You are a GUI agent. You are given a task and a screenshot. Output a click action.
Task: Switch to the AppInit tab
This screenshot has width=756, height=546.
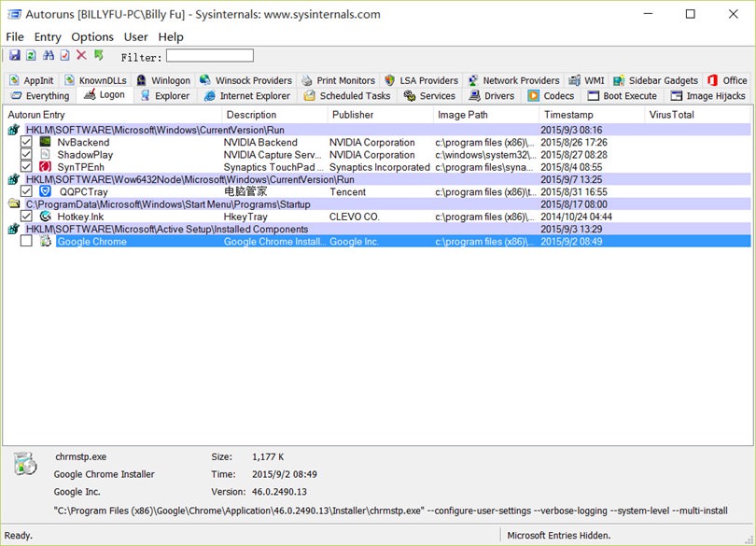32,80
